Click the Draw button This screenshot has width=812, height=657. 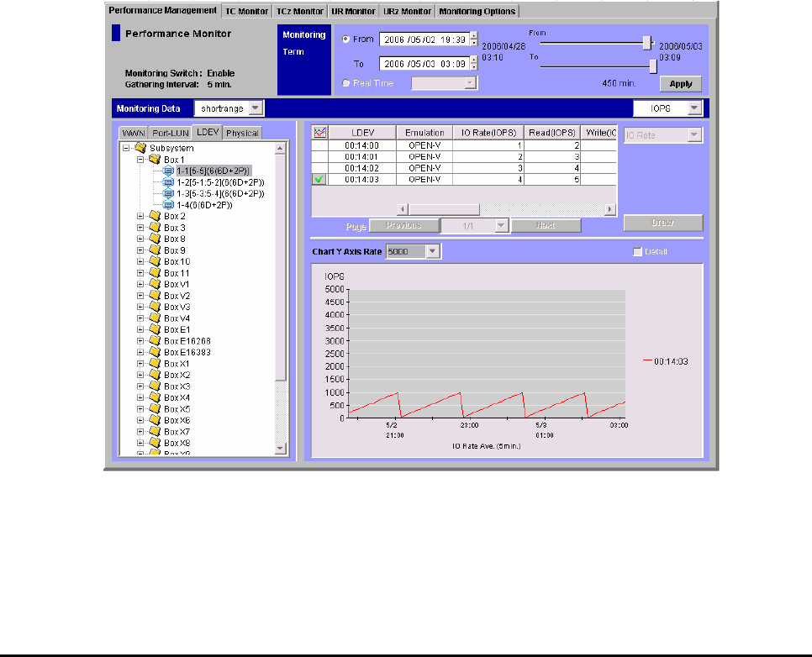pos(662,223)
